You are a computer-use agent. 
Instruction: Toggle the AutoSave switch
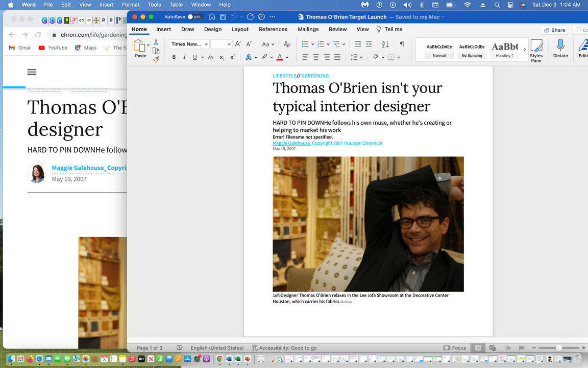coord(195,17)
